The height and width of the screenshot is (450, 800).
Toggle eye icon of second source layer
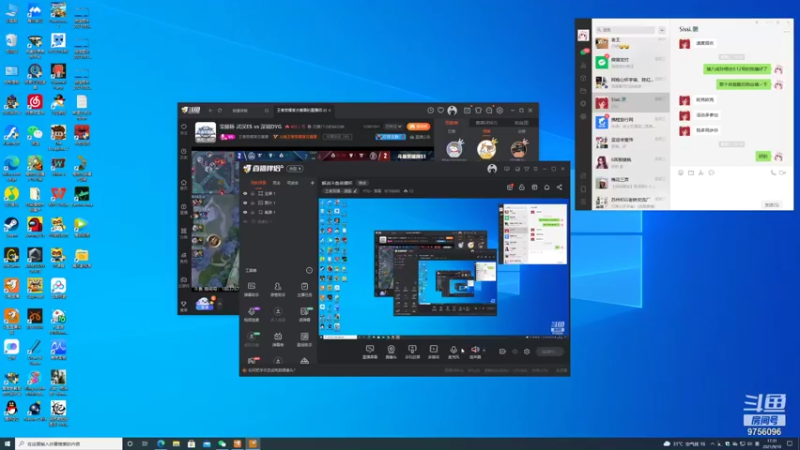click(x=245, y=203)
